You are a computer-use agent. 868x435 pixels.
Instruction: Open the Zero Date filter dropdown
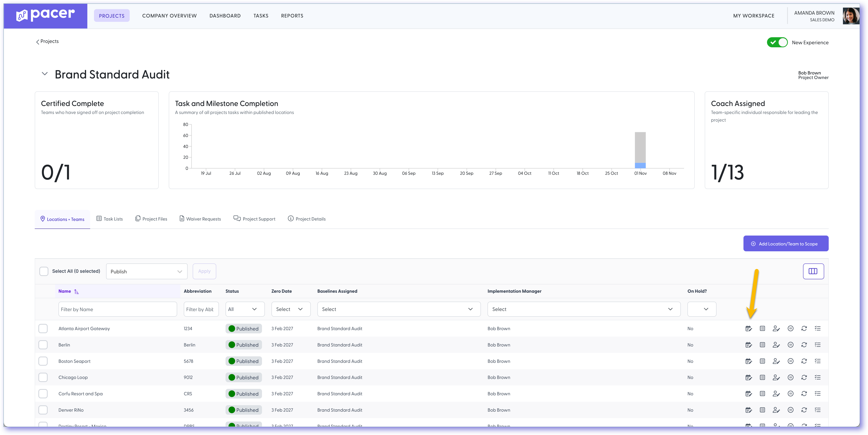tap(291, 309)
